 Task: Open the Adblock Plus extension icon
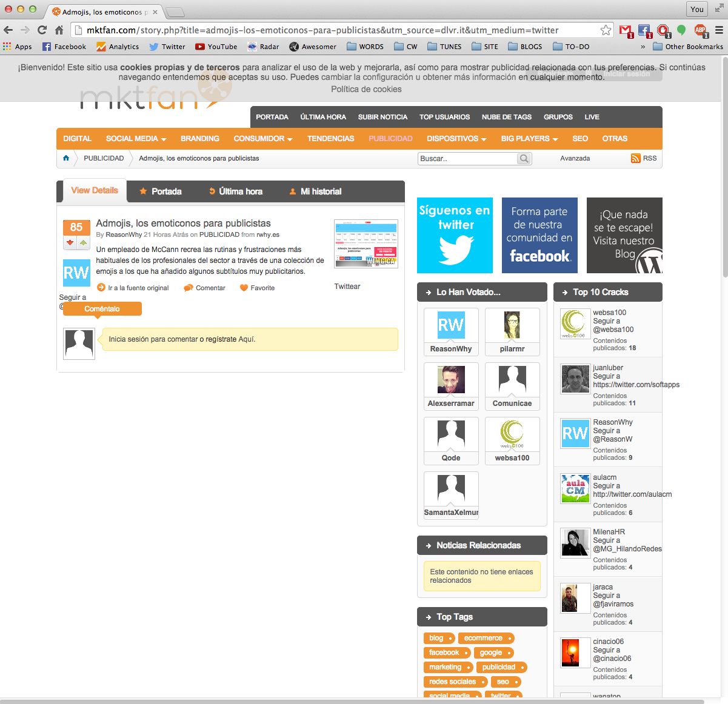point(700,30)
